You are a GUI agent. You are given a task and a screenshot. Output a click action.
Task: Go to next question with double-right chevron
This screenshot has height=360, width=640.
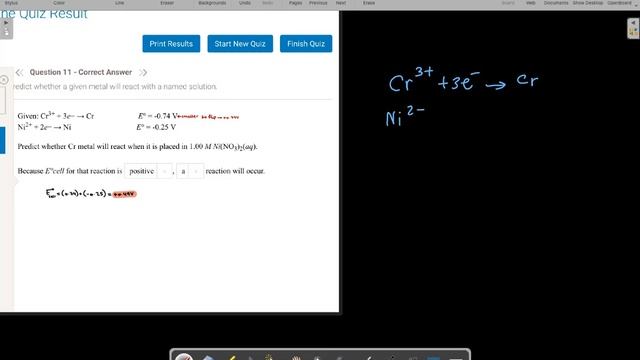coord(143,72)
